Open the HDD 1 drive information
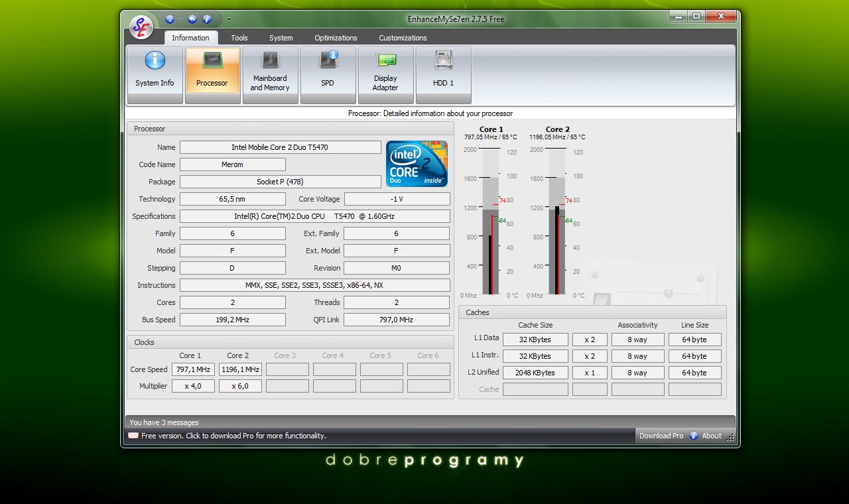Viewport: 849px width, 504px height. [x=443, y=75]
